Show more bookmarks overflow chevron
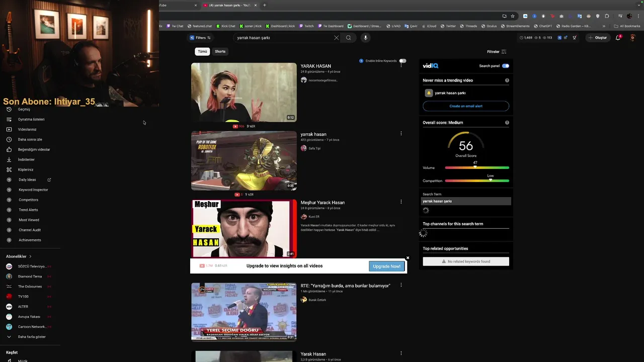 point(604,26)
